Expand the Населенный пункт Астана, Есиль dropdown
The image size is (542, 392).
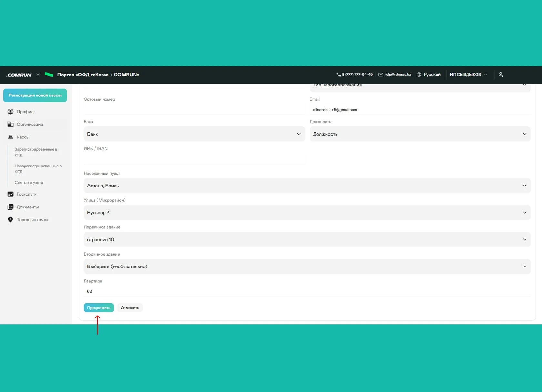pos(307,186)
